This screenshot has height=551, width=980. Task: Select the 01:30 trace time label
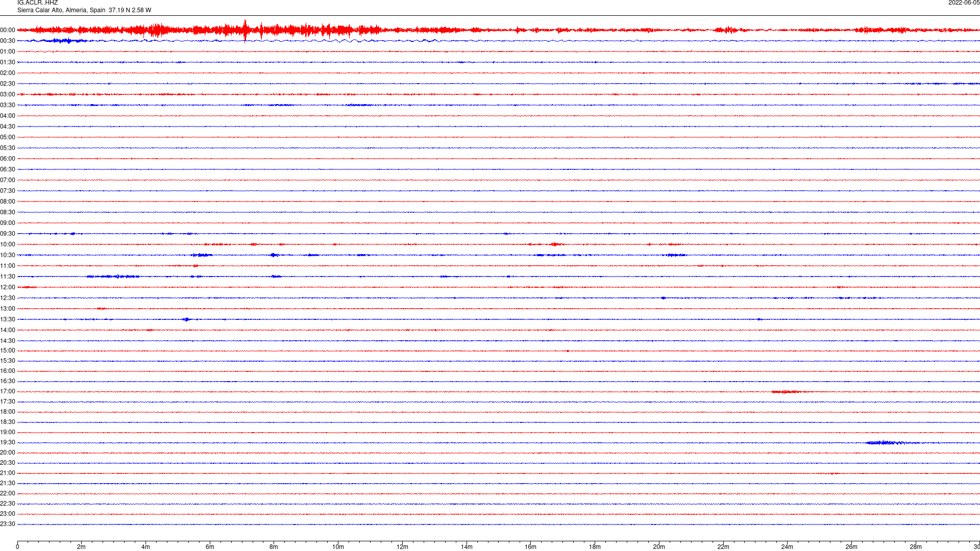(x=8, y=62)
